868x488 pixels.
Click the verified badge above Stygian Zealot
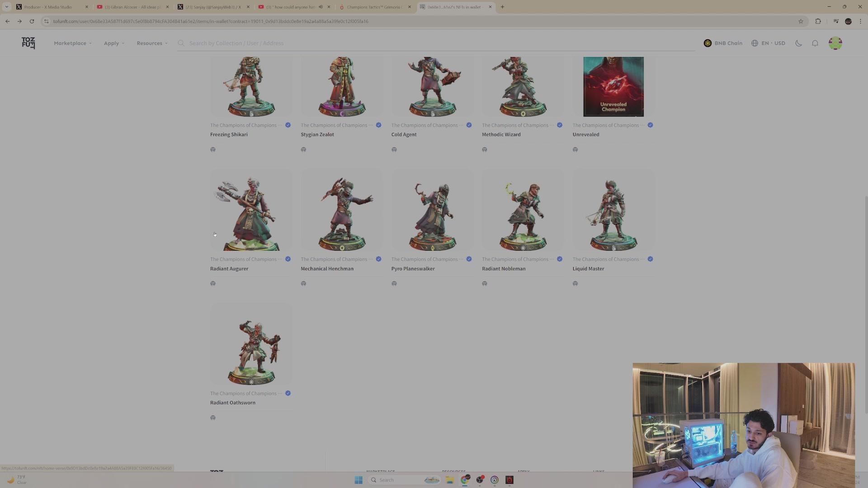click(x=378, y=125)
